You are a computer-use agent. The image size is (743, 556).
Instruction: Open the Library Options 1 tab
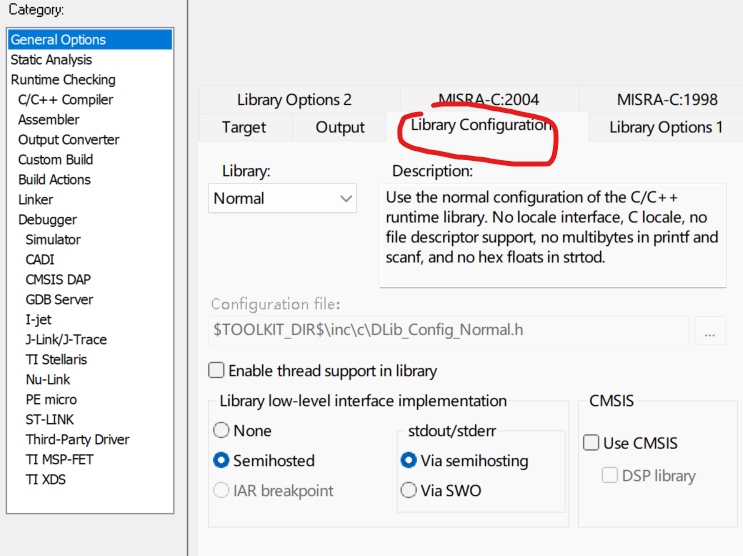pos(666,127)
